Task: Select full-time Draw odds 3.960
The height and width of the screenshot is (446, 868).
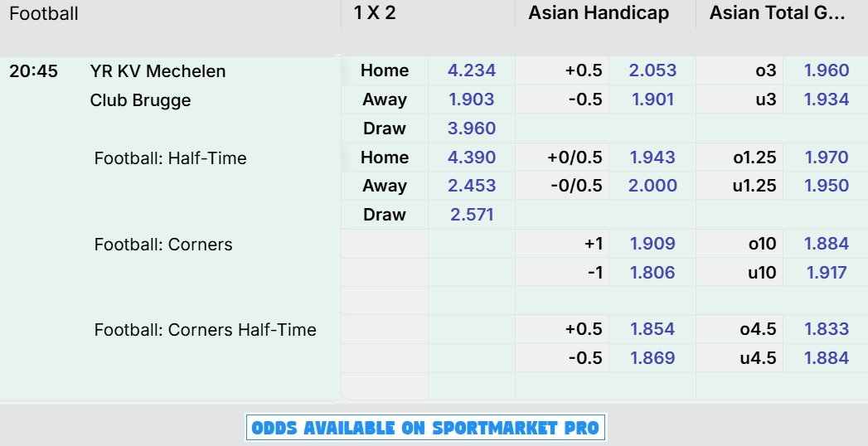Action: point(471,128)
